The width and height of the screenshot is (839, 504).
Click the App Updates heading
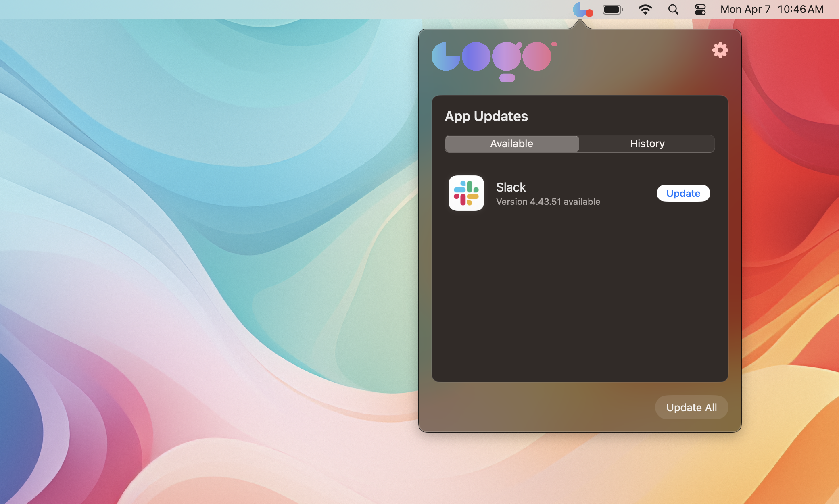click(486, 116)
